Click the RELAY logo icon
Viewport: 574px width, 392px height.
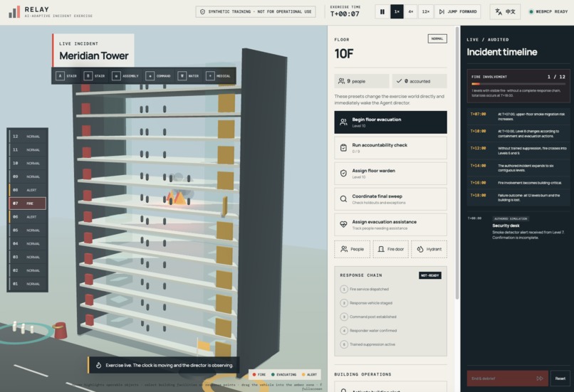point(14,11)
